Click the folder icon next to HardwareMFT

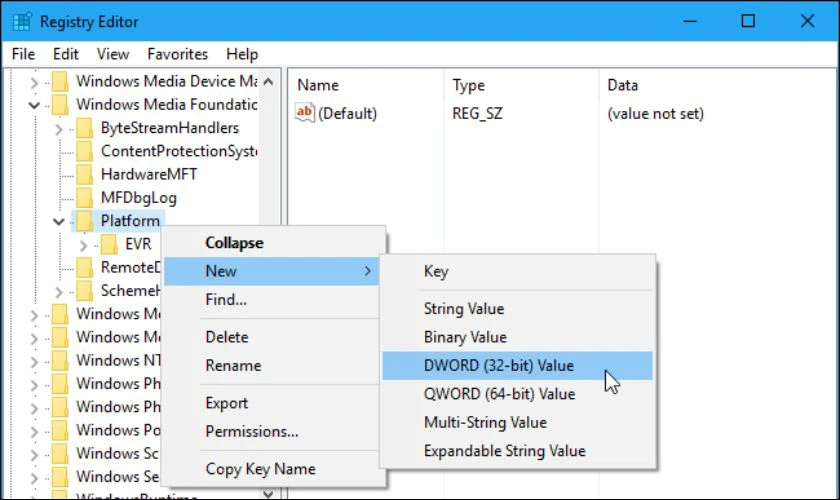pyautogui.click(x=85, y=175)
